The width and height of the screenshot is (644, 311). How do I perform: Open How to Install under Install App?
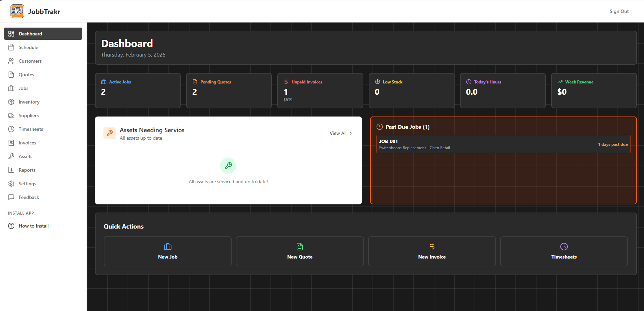point(33,226)
